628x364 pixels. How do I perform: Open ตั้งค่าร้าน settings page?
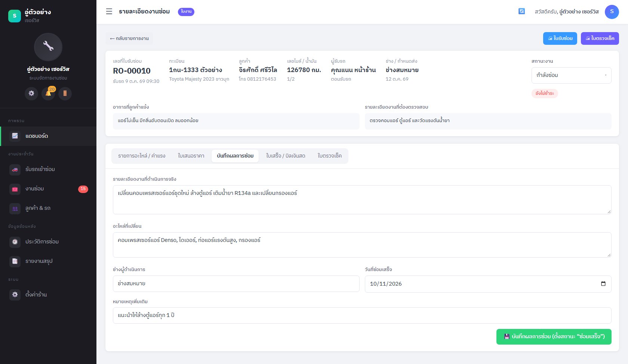click(x=48, y=295)
